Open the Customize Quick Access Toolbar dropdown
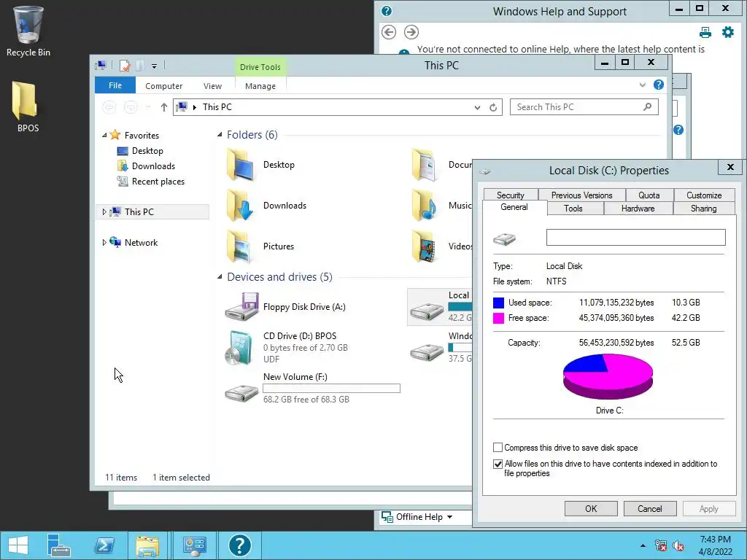 [155, 66]
